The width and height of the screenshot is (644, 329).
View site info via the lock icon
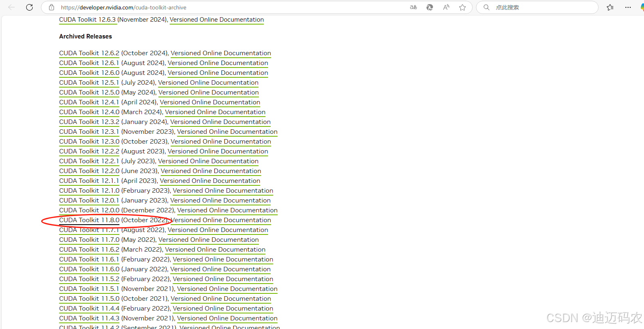coord(52,7)
